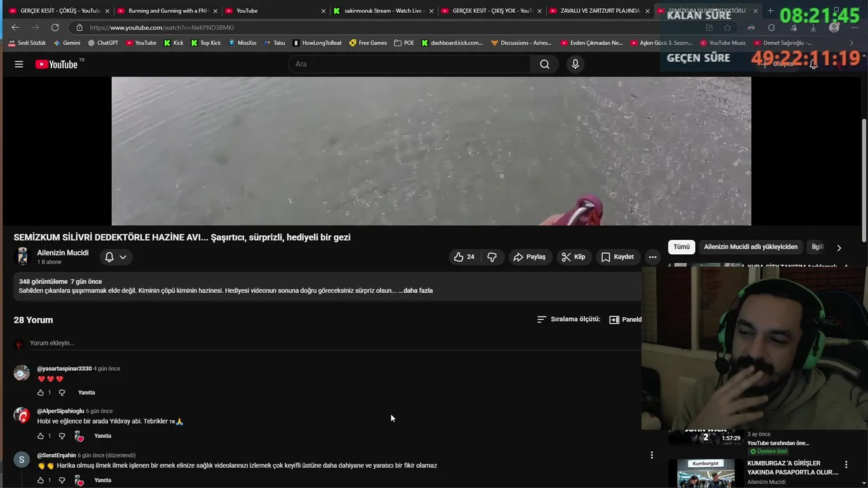
Task: Like the comment by @AlperSipahioglu
Action: pyautogui.click(x=41, y=436)
